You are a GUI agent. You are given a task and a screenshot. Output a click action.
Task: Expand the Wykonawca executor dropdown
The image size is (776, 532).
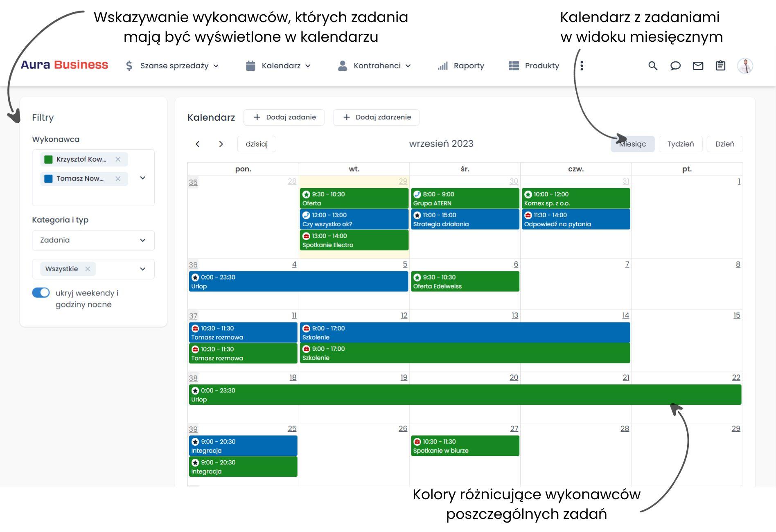[142, 178]
